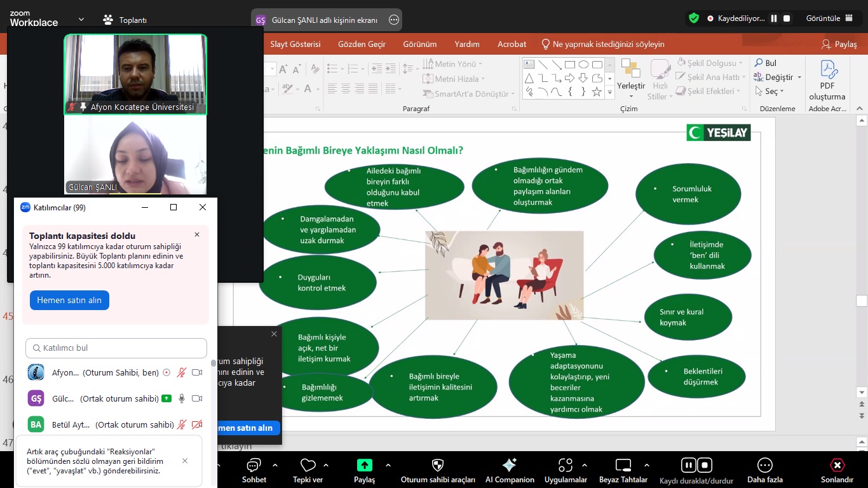Select the text box shape in gallery
Screen dimensions: 868x488
529,64
